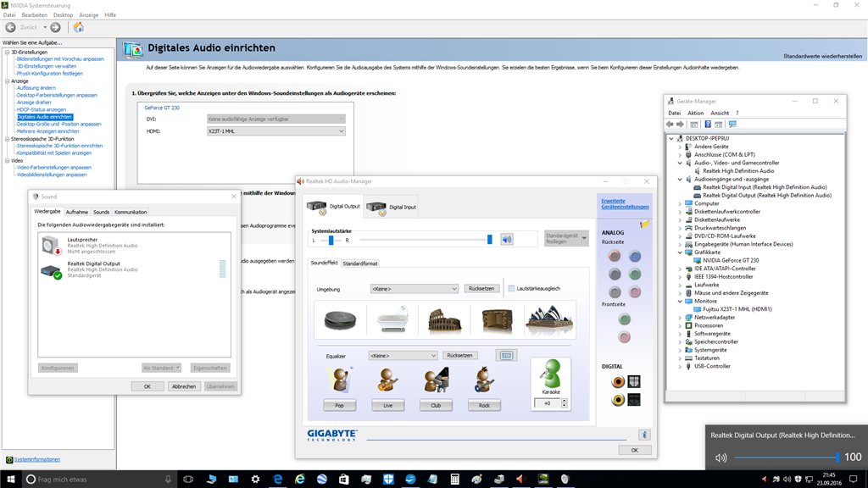Click the Rock equalizer preset button
This screenshot has height=488, width=868.
tap(484, 406)
